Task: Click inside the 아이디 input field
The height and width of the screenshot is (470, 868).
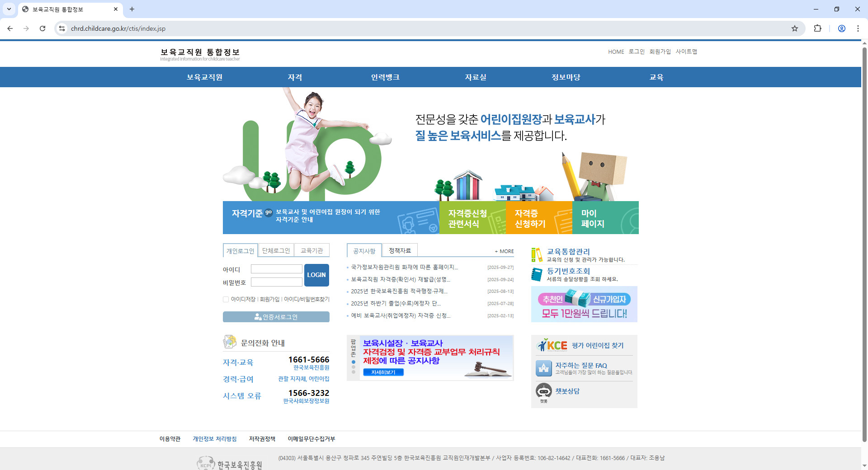Action: [x=277, y=269]
